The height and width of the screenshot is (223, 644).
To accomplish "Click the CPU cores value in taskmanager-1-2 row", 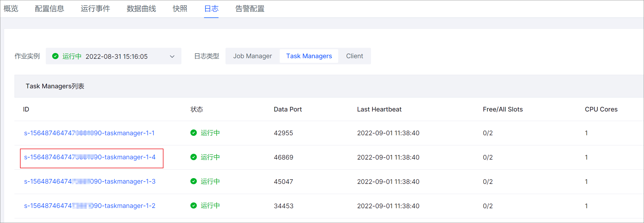I will point(586,206).
